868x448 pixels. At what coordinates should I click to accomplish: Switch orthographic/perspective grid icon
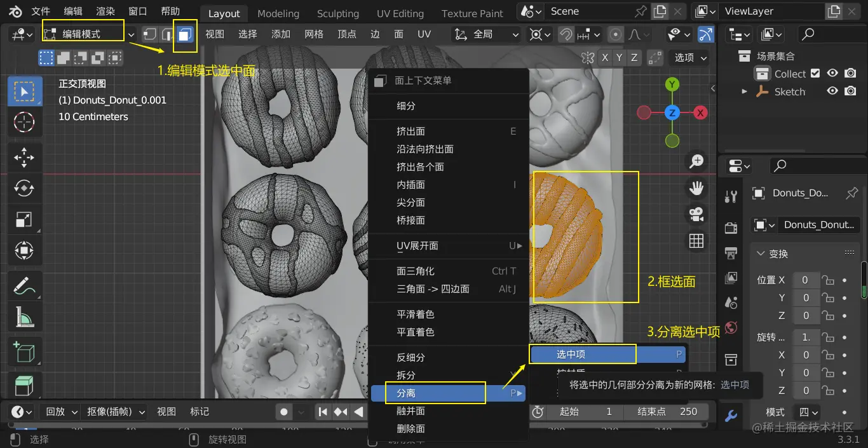tap(696, 241)
